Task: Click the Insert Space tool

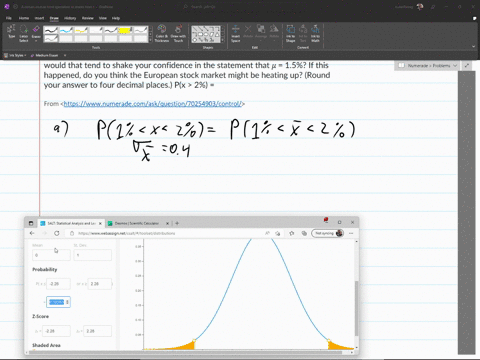Action: click(236, 33)
